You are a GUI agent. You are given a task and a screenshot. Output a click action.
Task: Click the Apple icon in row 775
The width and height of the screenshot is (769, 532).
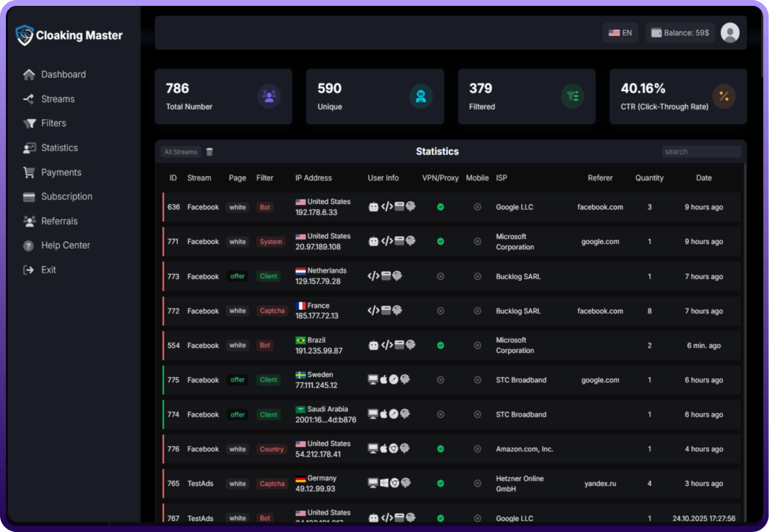coord(384,380)
